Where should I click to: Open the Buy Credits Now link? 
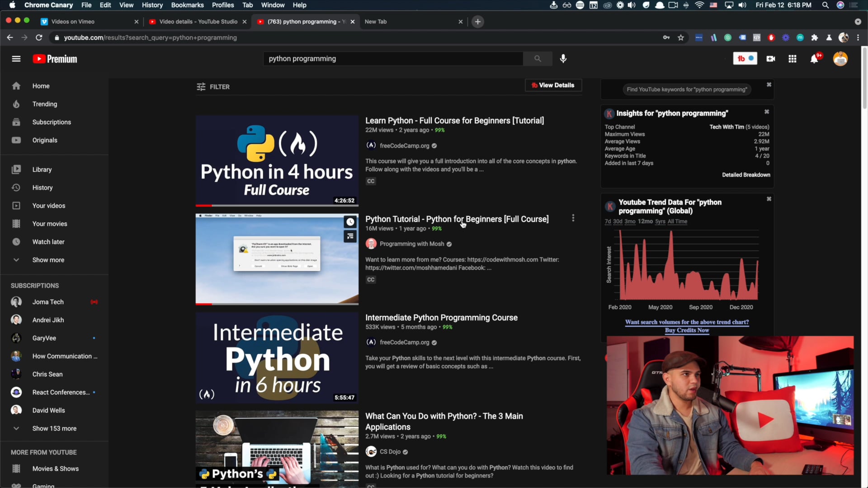(x=687, y=330)
